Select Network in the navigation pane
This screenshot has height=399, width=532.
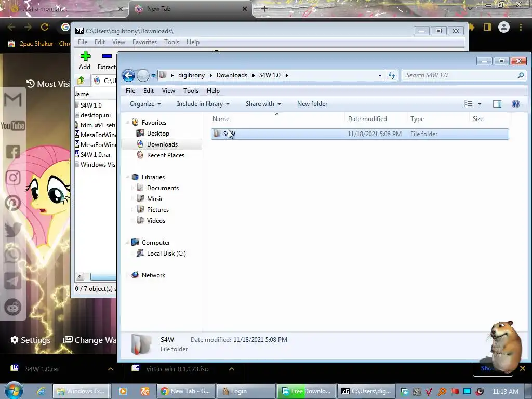tap(153, 275)
